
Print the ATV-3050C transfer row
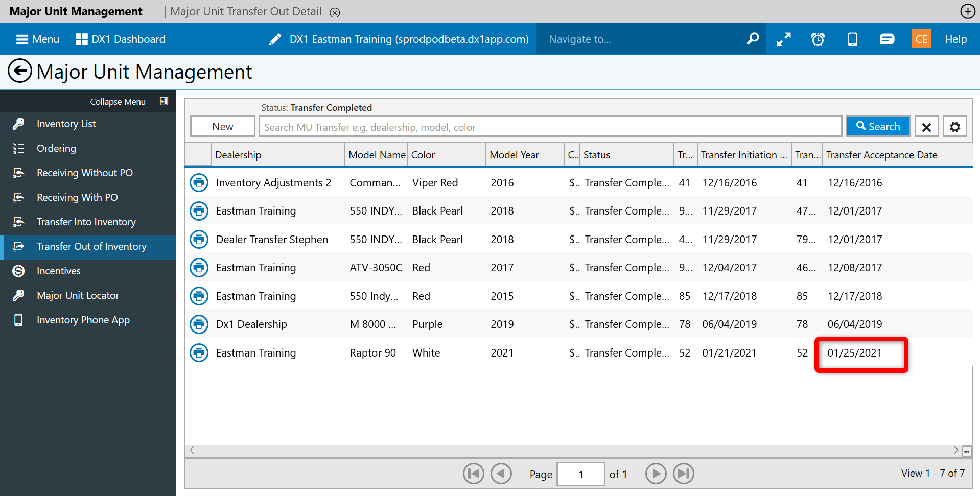coord(199,267)
